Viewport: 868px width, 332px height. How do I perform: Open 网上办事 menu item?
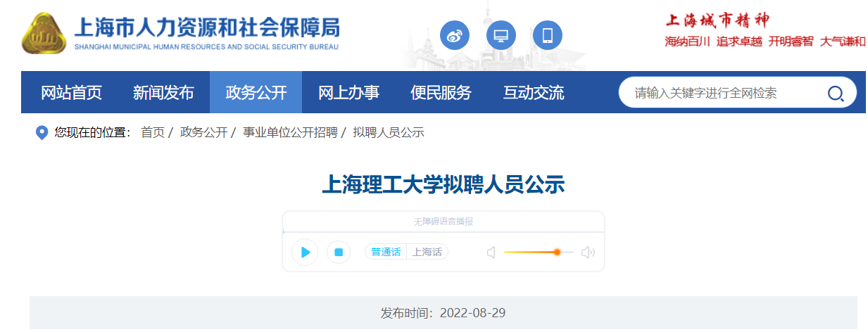point(348,93)
